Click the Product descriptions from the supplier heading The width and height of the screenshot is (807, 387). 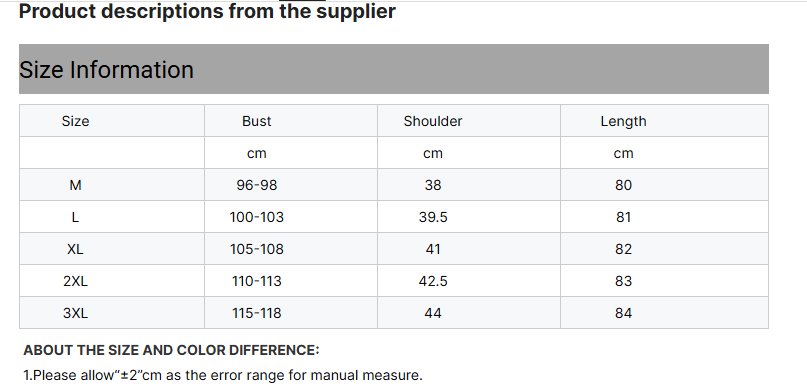point(207,11)
